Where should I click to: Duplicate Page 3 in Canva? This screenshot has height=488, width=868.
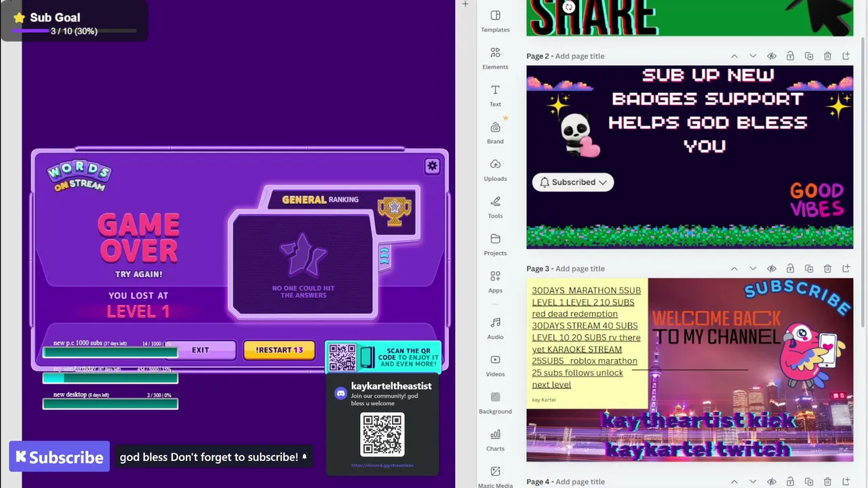pyautogui.click(x=809, y=269)
